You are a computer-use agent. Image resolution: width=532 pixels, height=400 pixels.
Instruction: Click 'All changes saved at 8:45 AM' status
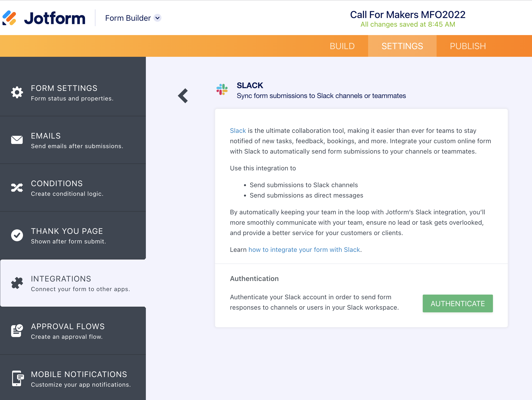[408, 24]
